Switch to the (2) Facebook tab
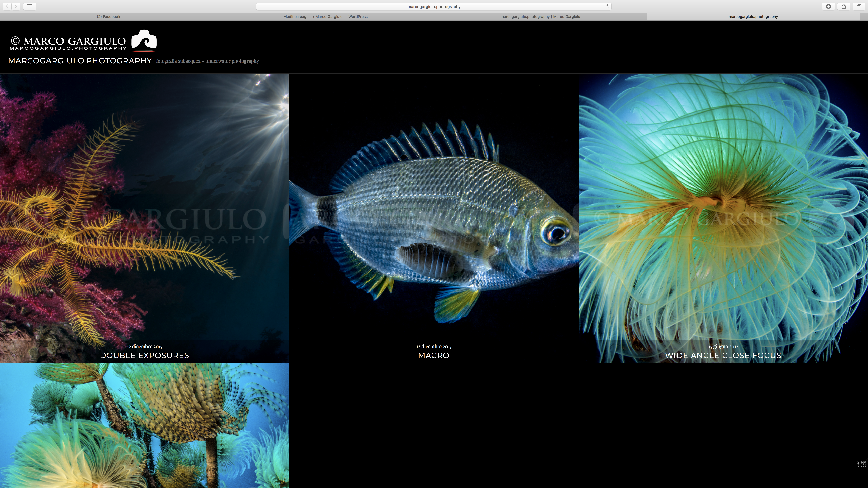This screenshot has height=488, width=868. tap(108, 16)
